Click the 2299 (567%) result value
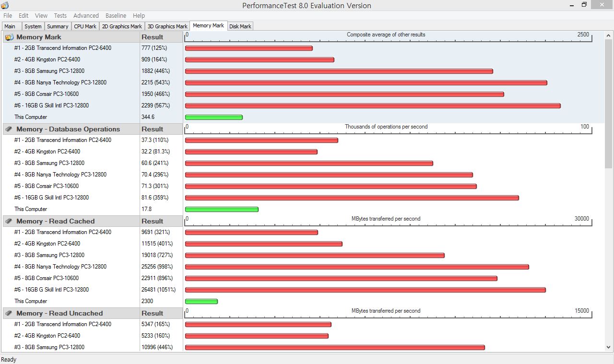Image resolution: width=614 pixels, height=364 pixels. pos(156,106)
